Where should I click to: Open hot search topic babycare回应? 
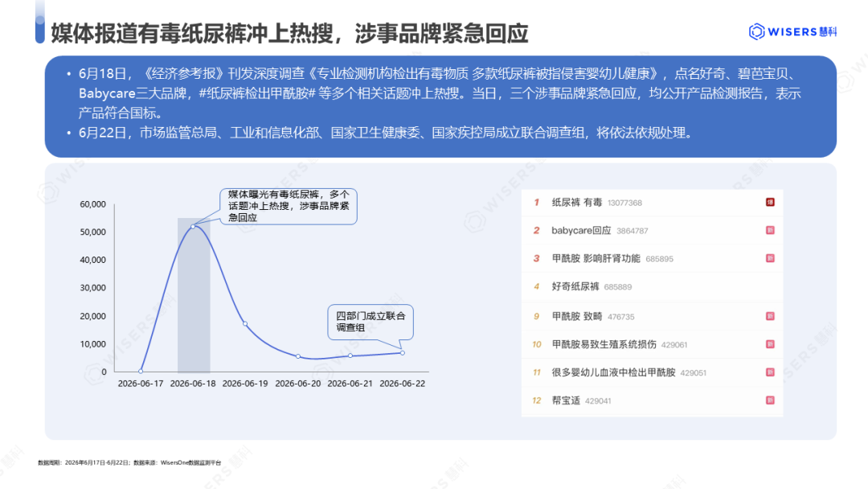pyautogui.click(x=581, y=230)
